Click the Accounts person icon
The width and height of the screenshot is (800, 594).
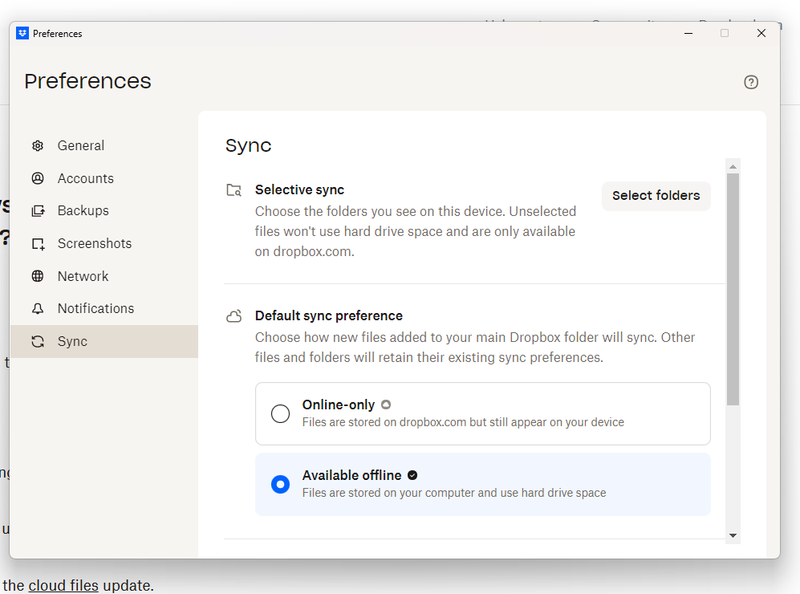tap(38, 179)
